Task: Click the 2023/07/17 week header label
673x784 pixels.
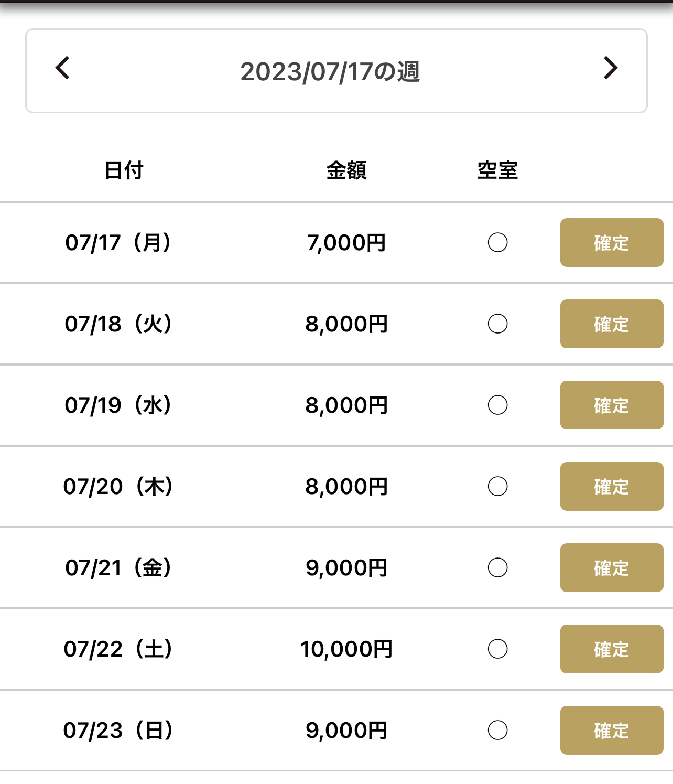Action: pos(330,72)
